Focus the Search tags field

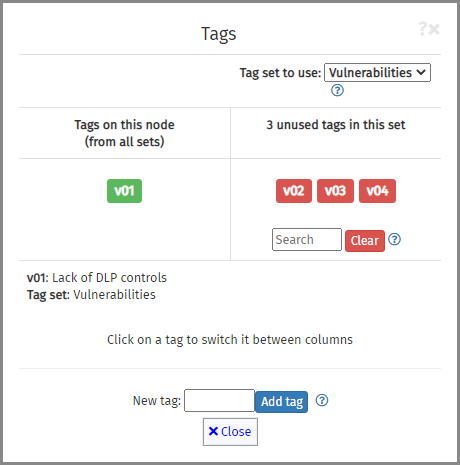[x=307, y=239]
